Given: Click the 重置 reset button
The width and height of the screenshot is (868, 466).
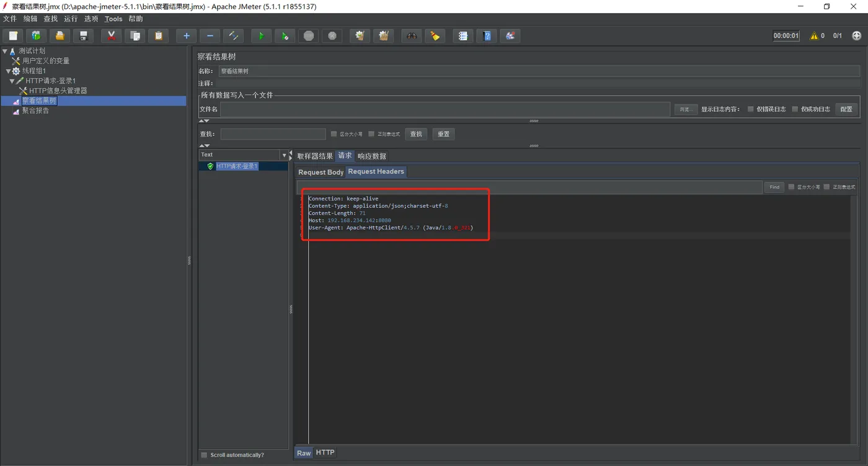Looking at the screenshot, I should (443, 134).
